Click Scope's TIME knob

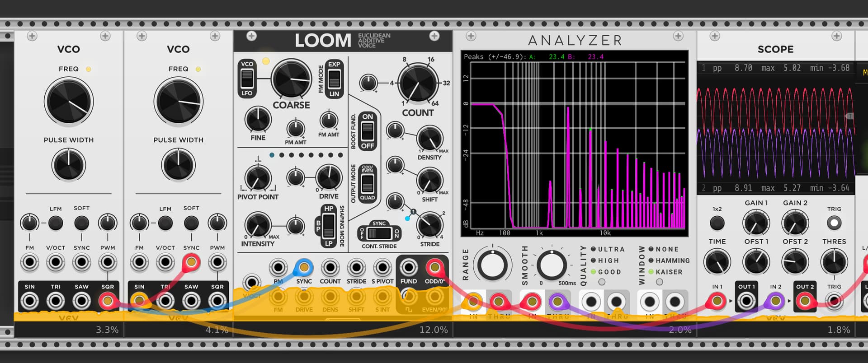click(717, 262)
